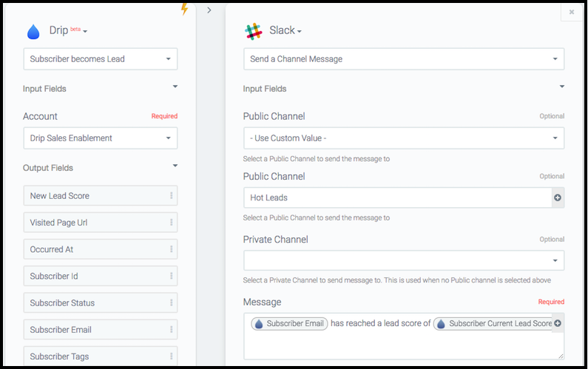The image size is (588, 369).
Task: Click drag handle on New Lead Score
Action: coord(171,196)
